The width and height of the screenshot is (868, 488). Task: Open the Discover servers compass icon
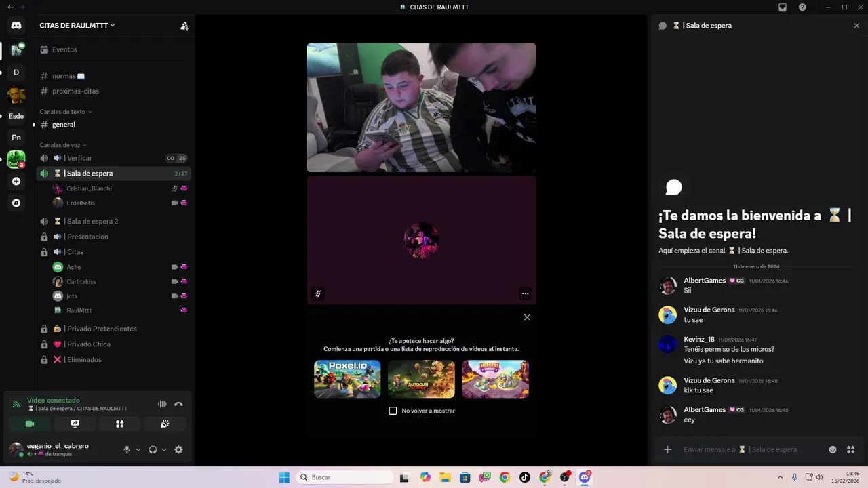click(x=16, y=203)
